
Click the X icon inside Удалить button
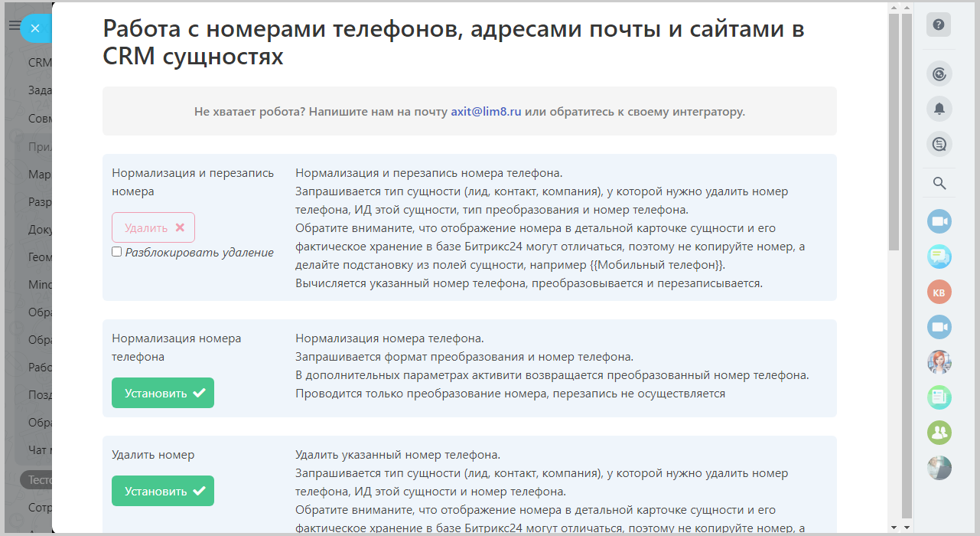(180, 227)
